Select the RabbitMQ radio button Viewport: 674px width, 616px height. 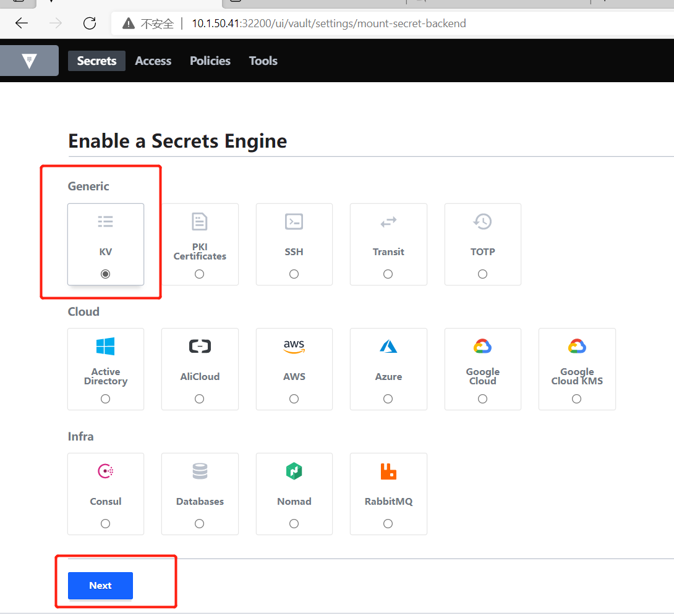click(x=388, y=524)
